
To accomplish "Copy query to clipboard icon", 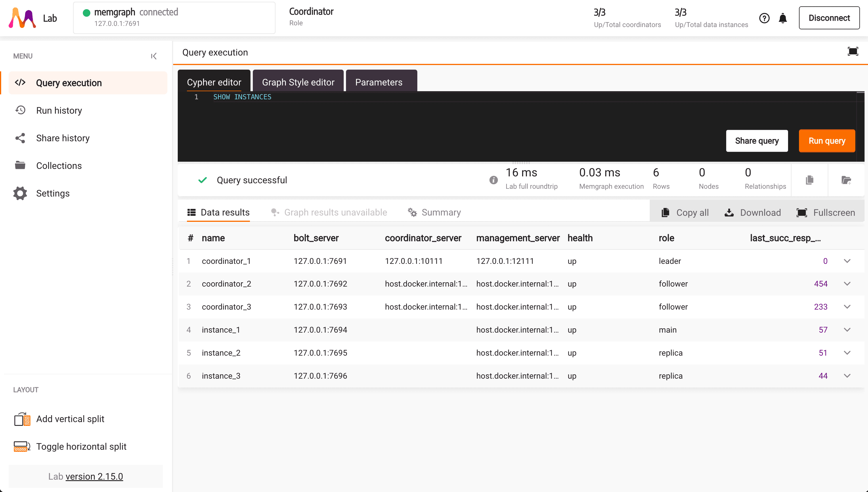I will (x=810, y=180).
